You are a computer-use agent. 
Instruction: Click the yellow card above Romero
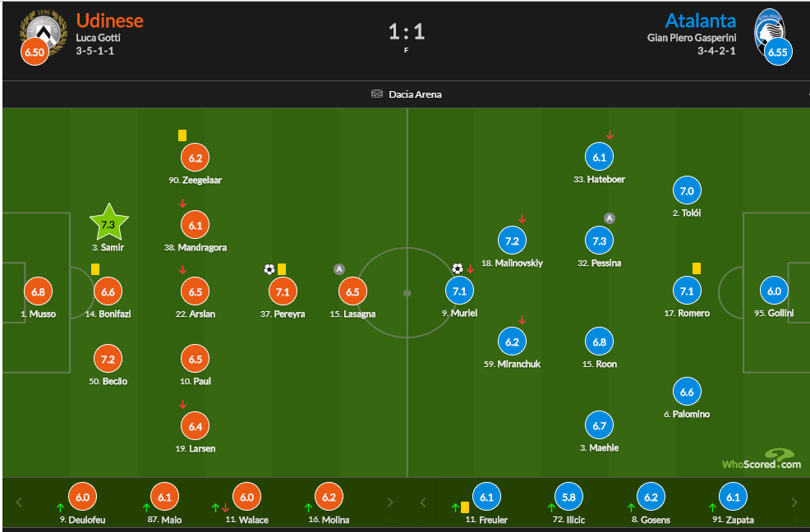(x=697, y=268)
